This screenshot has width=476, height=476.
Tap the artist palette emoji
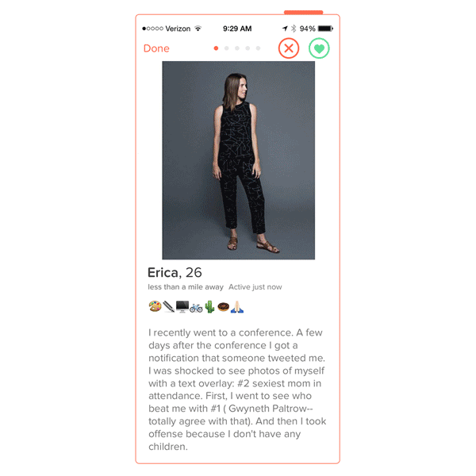click(155, 306)
